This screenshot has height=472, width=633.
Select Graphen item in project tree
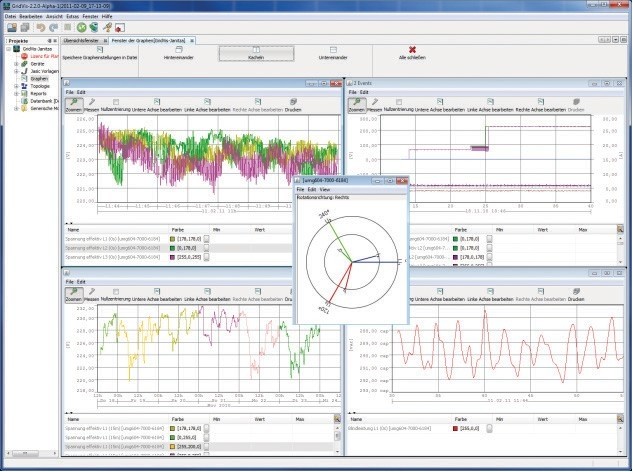(36, 78)
